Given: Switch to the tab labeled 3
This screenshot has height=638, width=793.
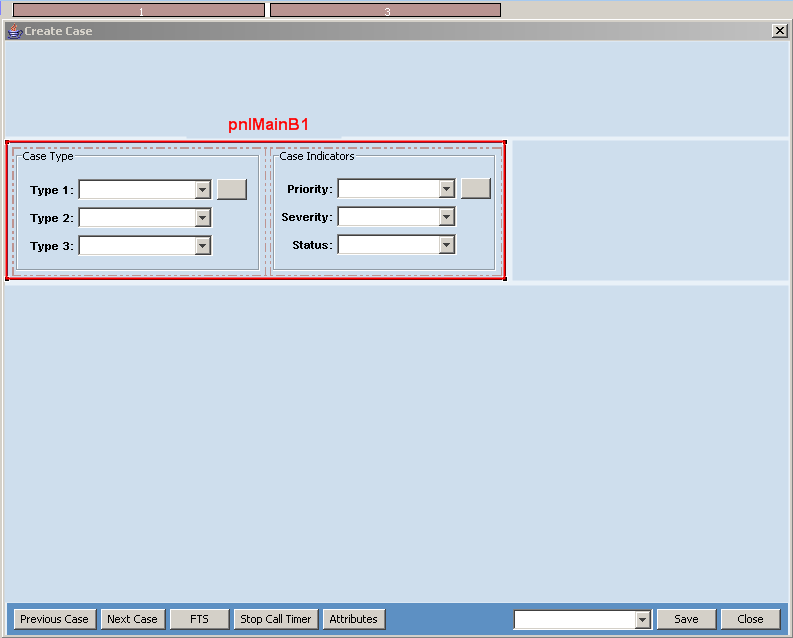Looking at the screenshot, I should [385, 10].
